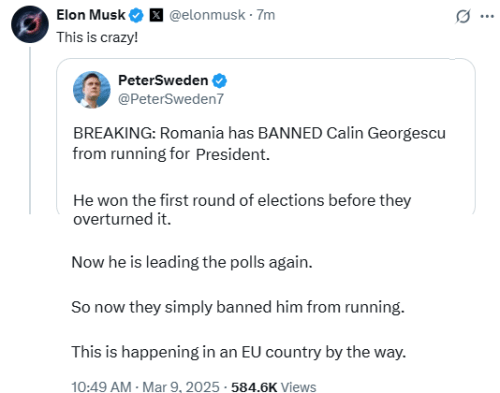Open the PeterSweden display name

pos(163,80)
